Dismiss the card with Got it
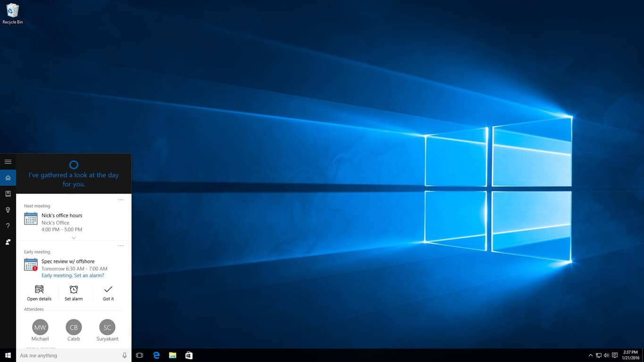Image resolution: width=644 pixels, height=362 pixels. [108, 292]
